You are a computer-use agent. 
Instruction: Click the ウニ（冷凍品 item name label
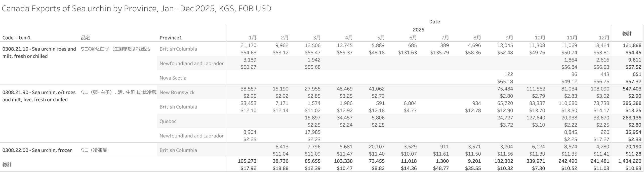(94, 150)
